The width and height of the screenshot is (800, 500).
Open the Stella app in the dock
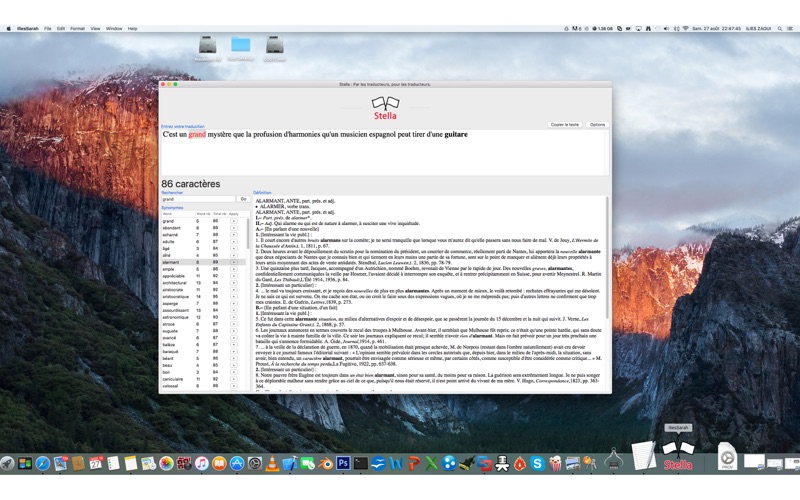point(678,456)
